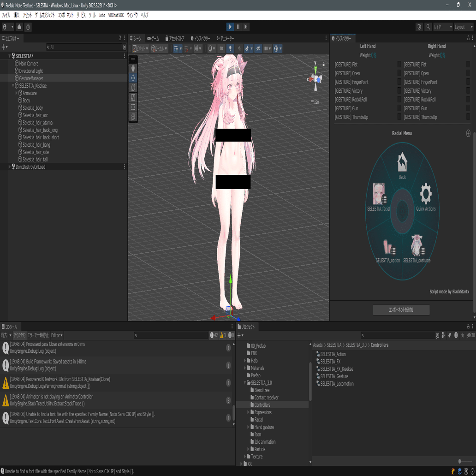Select the Rotate tool in scene
This screenshot has width=476, height=476.
click(x=133, y=88)
